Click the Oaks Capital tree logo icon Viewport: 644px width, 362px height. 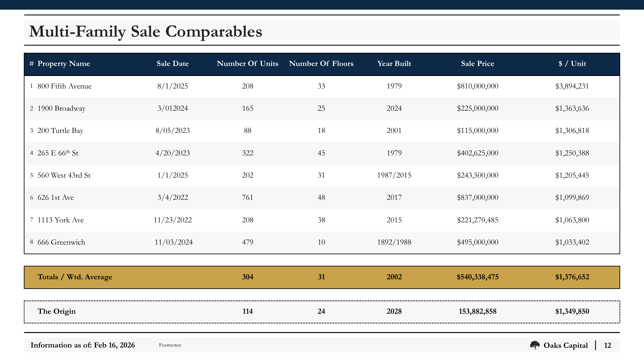[x=535, y=345]
